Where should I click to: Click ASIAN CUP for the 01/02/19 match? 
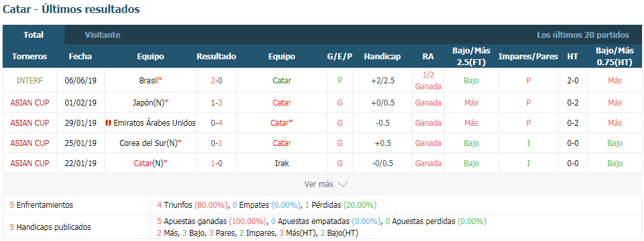click(x=29, y=102)
